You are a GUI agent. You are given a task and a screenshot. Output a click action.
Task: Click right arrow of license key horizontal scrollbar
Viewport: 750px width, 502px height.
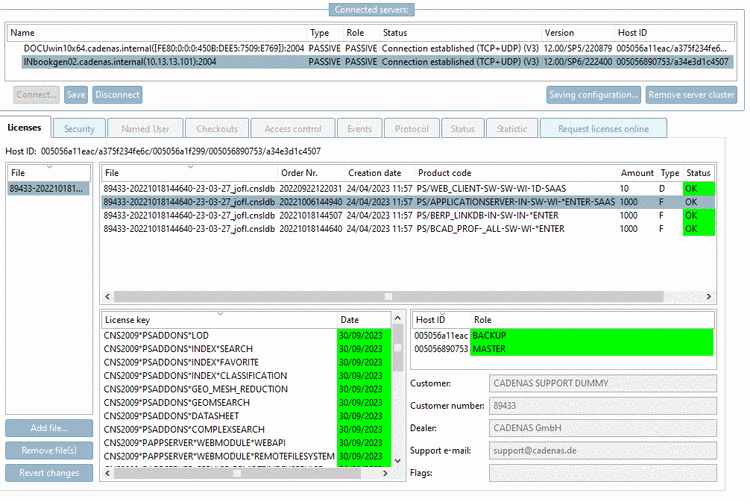pyautogui.click(x=385, y=473)
